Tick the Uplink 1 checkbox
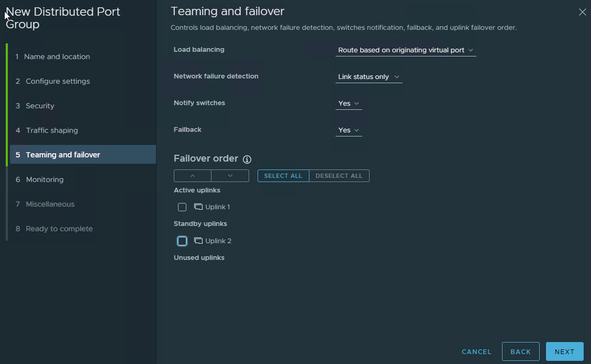Screen dimensions: 591x364 (182, 207)
